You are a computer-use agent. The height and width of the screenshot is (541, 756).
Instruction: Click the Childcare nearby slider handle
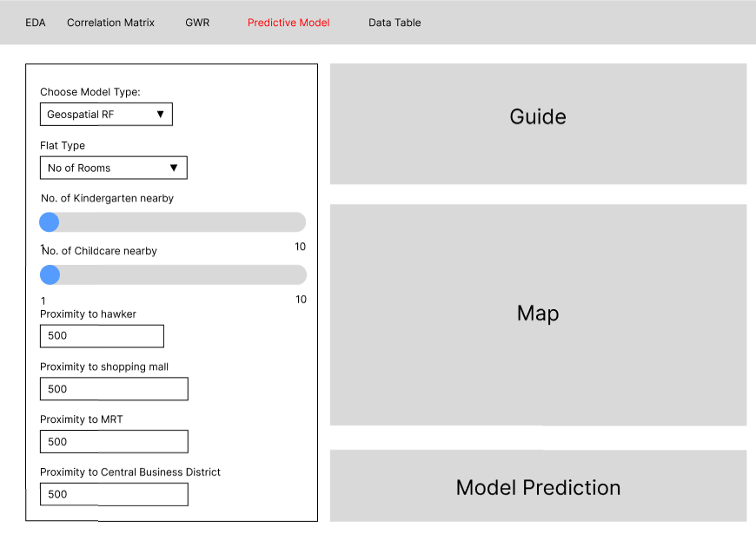(50, 275)
